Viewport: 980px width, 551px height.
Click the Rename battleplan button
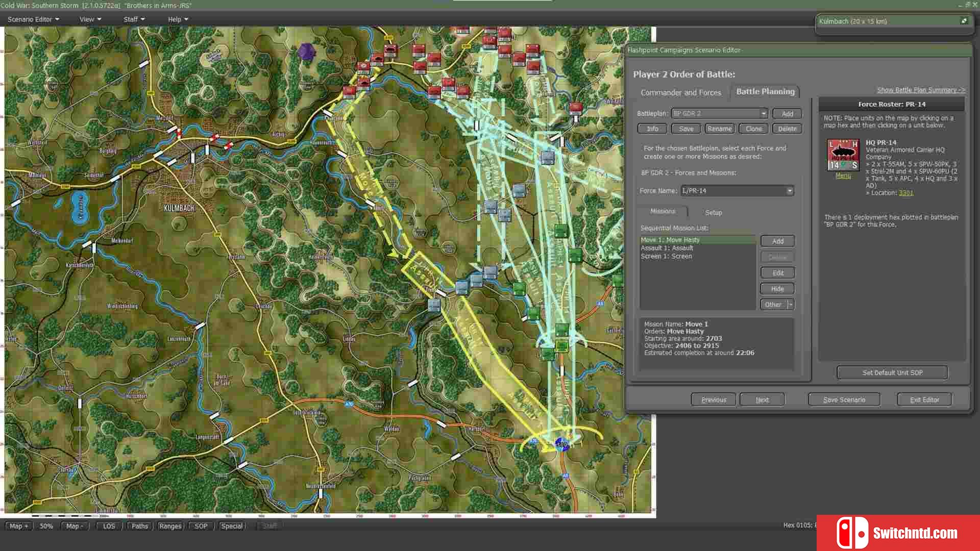(720, 129)
